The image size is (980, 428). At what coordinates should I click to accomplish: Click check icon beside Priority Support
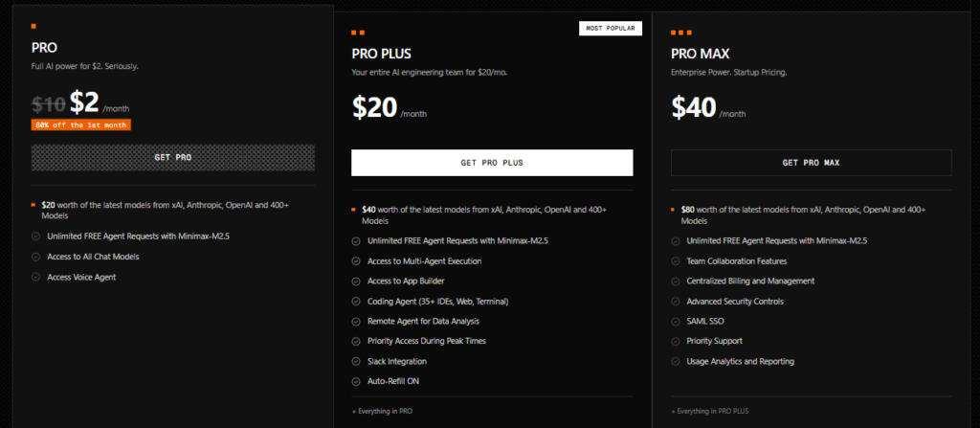pyautogui.click(x=676, y=341)
